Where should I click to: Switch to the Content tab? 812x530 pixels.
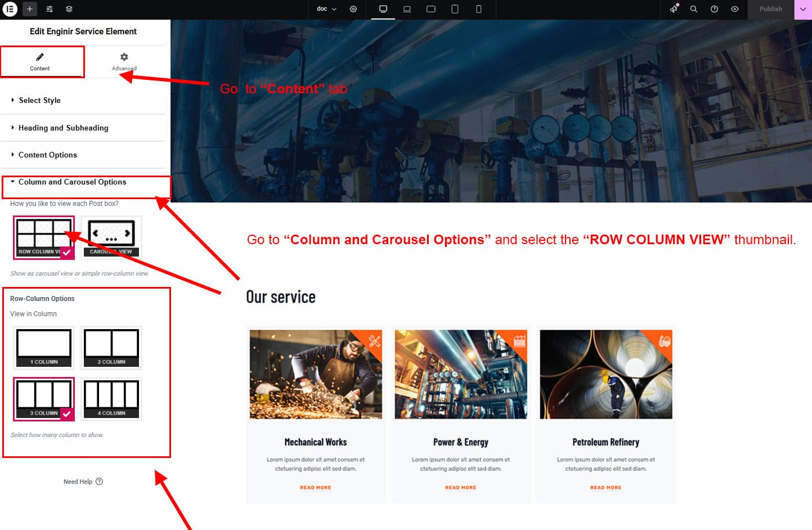(x=40, y=61)
